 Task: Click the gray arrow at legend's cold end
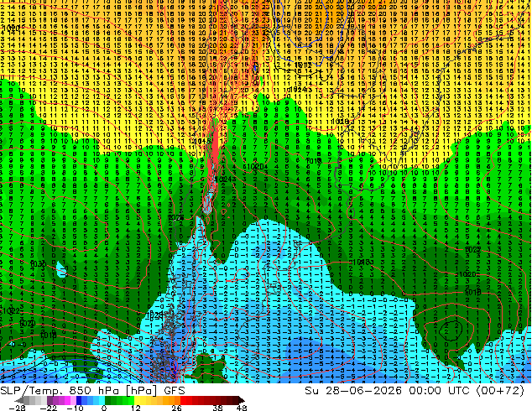pyautogui.click(x=19, y=400)
